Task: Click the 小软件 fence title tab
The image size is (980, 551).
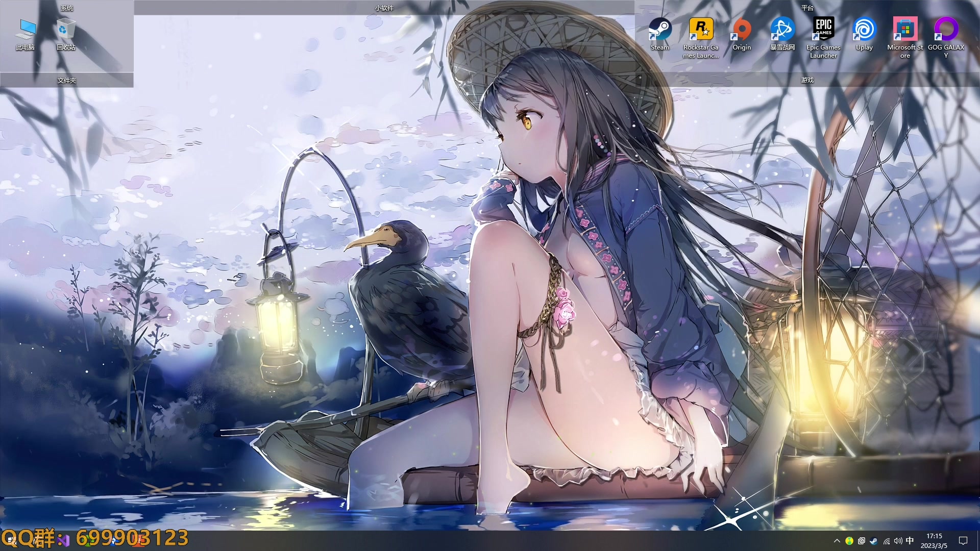Action: [x=384, y=8]
